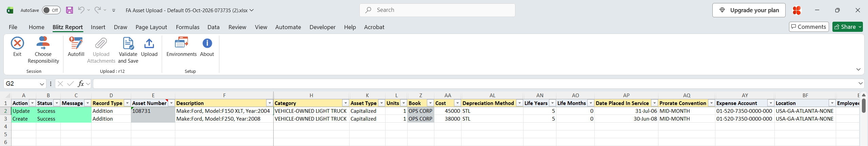Redo the last action
Viewport: 868px width, 146px height.
click(97, 10)
